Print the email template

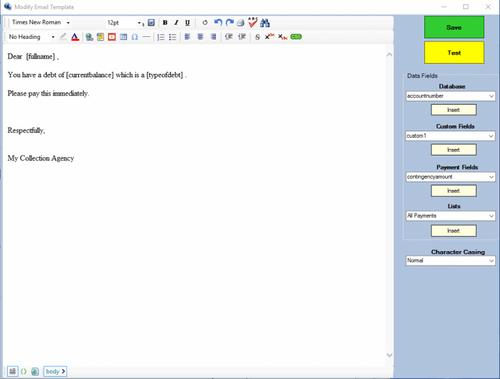241,23
